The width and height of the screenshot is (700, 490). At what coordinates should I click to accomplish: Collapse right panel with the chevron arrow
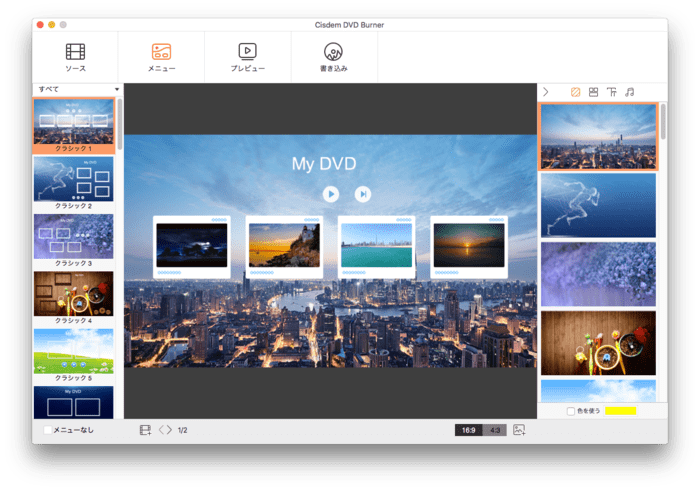click(546, 92)
